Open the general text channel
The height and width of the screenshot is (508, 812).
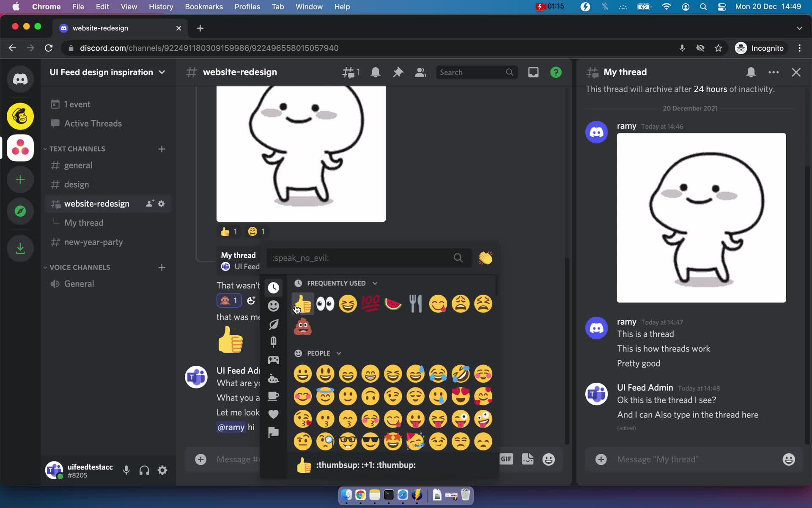coord(108,166)
